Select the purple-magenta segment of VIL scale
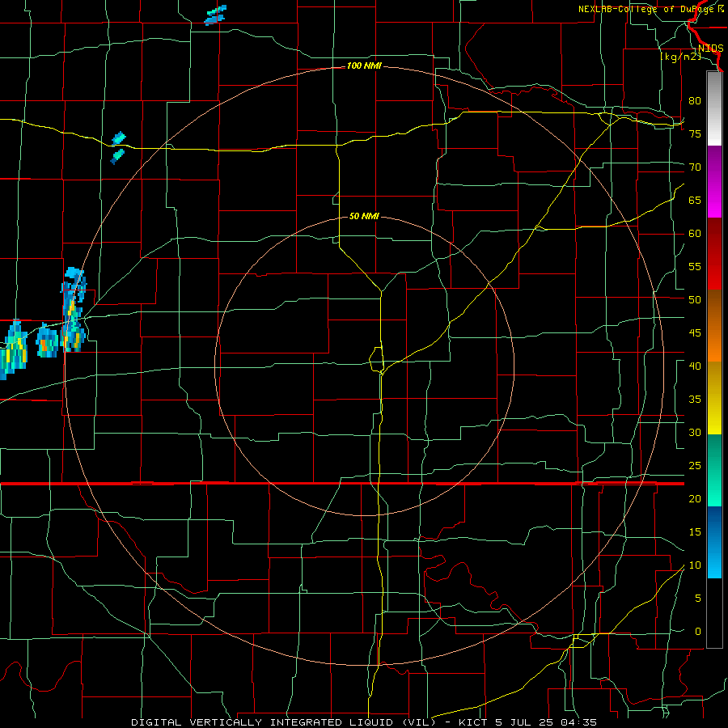728x728 pixels. pos(714,182)
